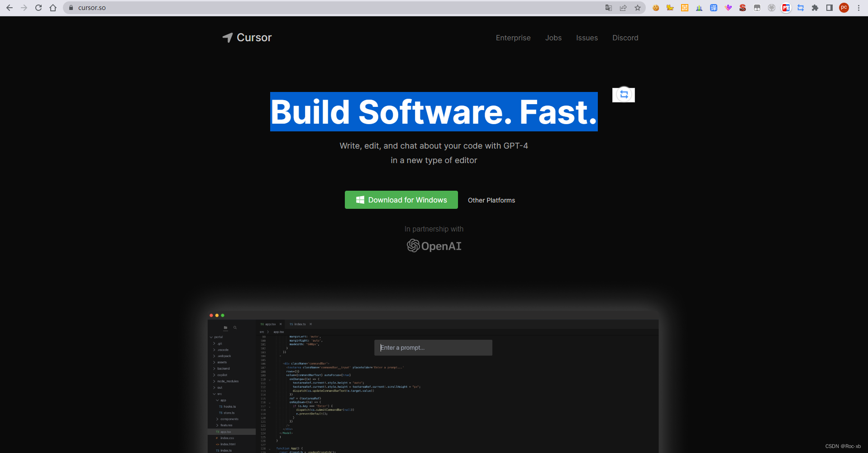Switch to the index.ts tab in the editor

pos(300,324)
